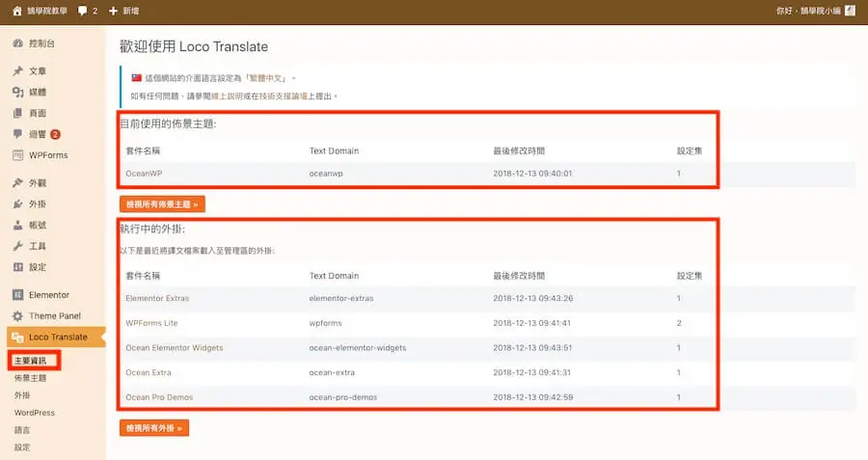The image size is (868, 460).
Task: Click the Loco Translate menu icon
Action: point(18,337)
